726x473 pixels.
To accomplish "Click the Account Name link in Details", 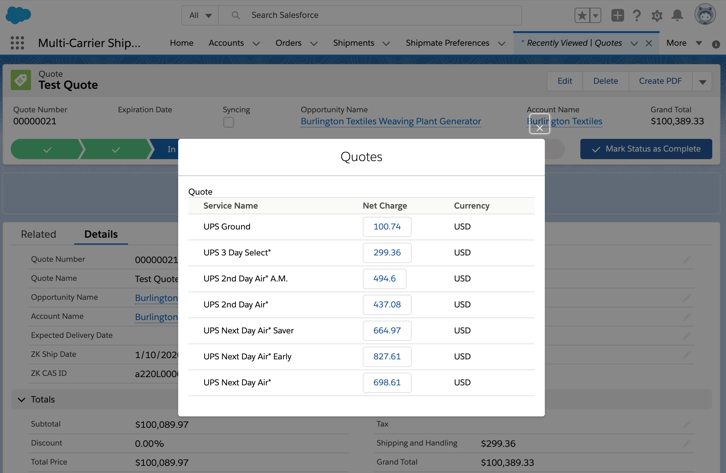I will [x=156, y=317].
